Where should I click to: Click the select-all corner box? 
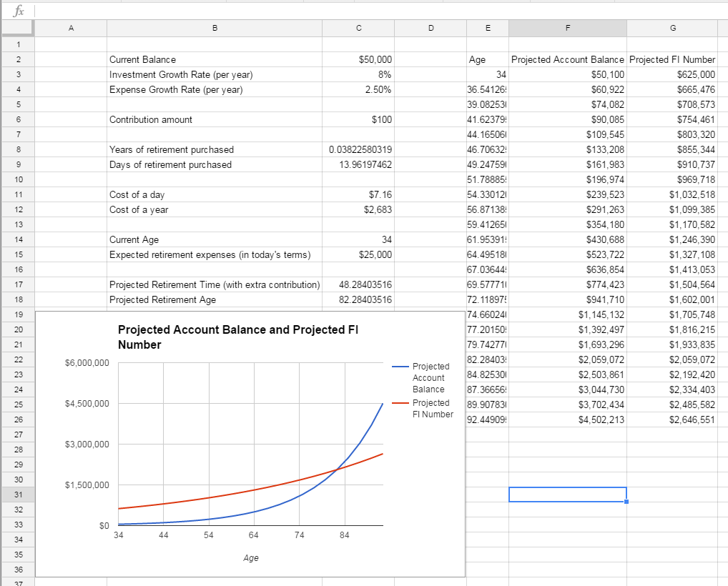pos(16,28)
